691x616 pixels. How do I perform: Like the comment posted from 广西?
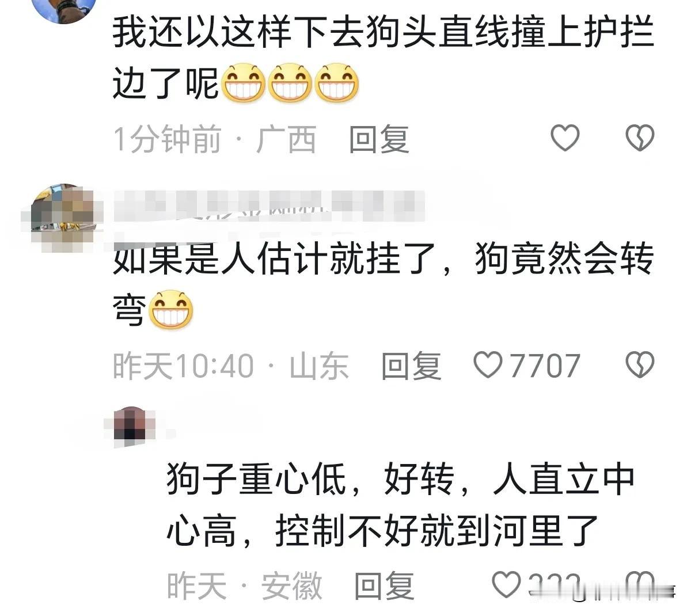565,138
